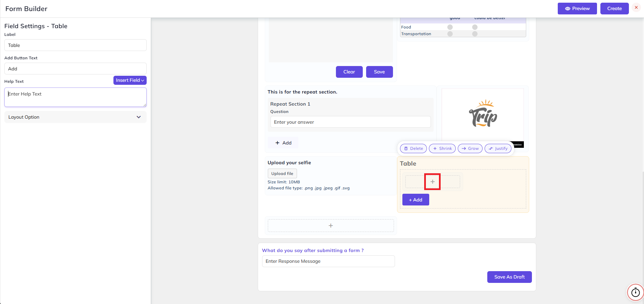This screenshot has width=644, height=304.
Task: Add another repeat section with + Add
Action: tap(283, 143)
